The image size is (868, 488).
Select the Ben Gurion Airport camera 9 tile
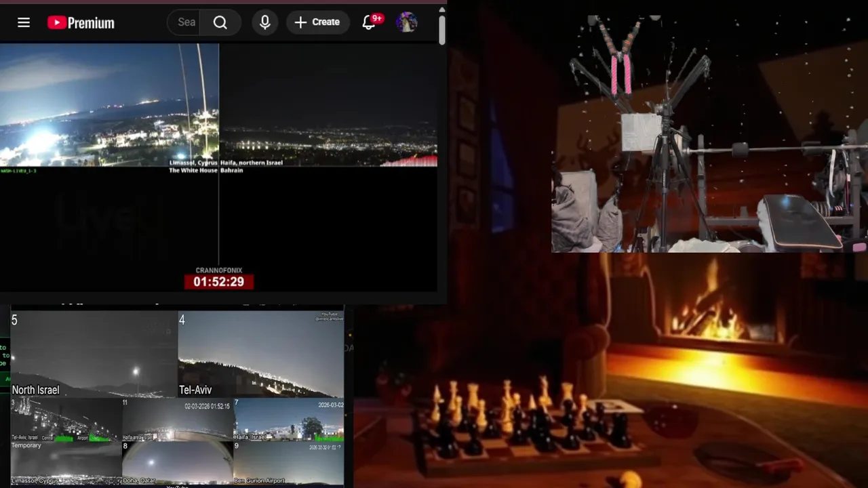pyautogui.click(x=288, y=464)
